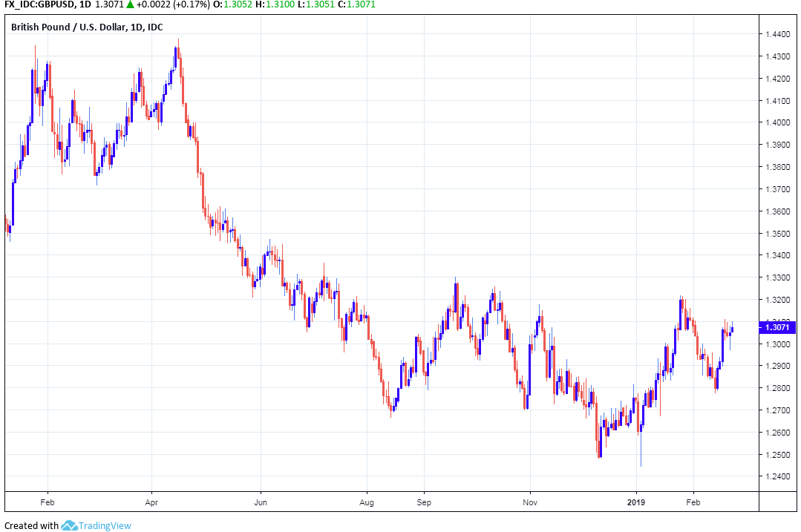Click the Sep label on time axis
801x532 pixels.
point(423,501)
